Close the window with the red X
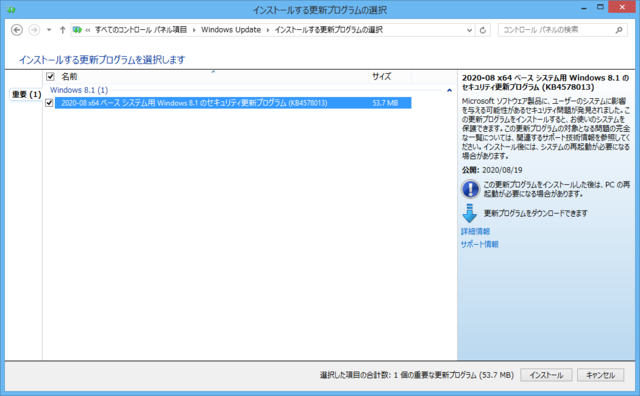The image size is (640, 396). click(622, 7)
